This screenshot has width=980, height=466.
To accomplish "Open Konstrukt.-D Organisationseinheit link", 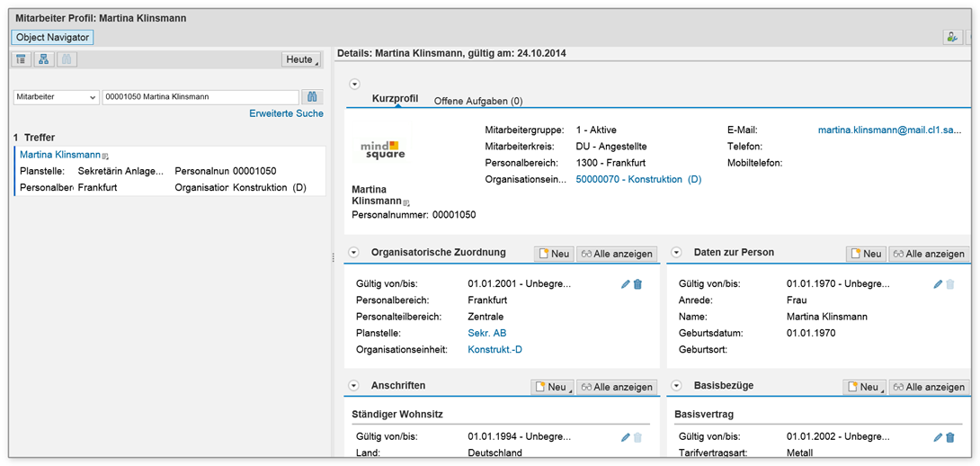I will coord(495,350).
